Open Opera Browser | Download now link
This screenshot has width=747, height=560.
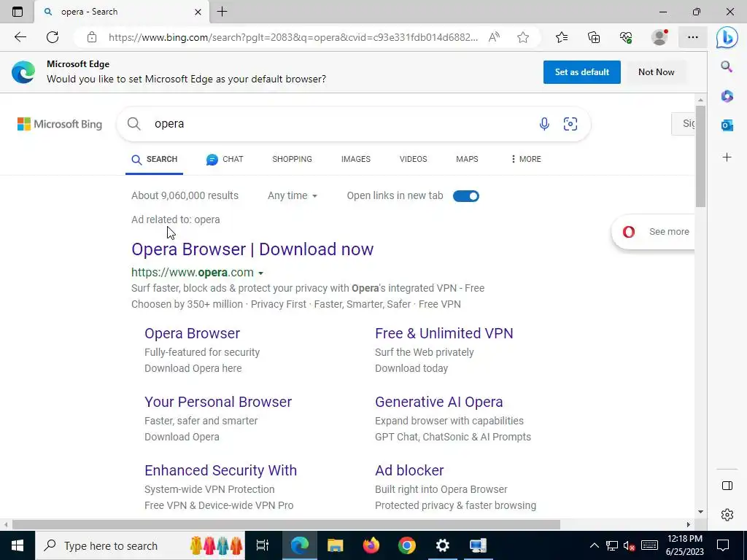[x=252, y=249]
